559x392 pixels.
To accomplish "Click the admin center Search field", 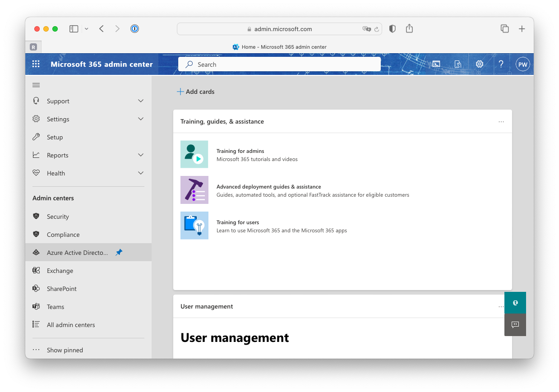I will pyautogui.click(x=279, y=64).
